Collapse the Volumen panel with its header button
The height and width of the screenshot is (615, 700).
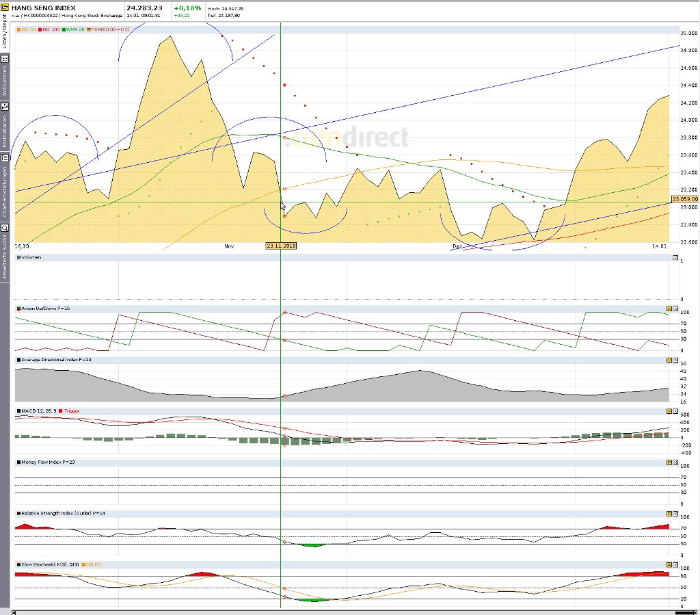(x=675, y=258)
